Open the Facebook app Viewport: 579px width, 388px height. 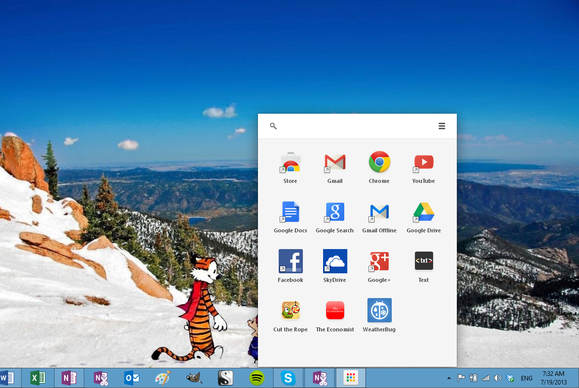pos(290,267)
